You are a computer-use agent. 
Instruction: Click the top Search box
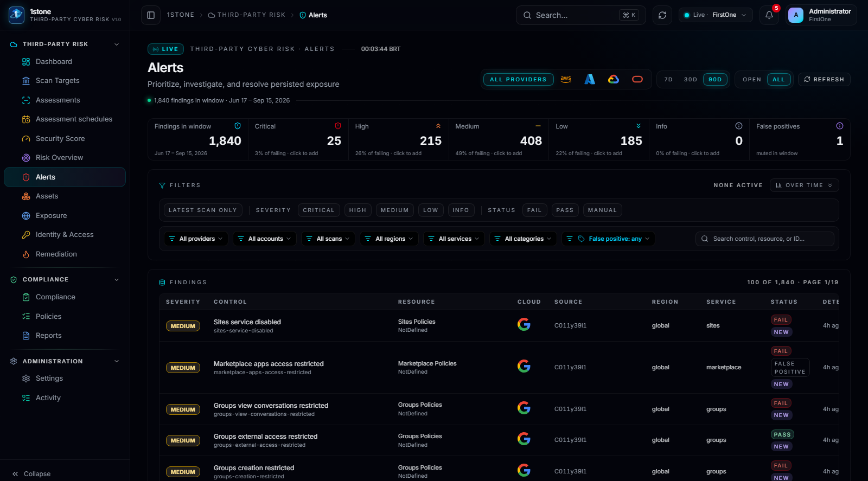[x=581, y=15]
